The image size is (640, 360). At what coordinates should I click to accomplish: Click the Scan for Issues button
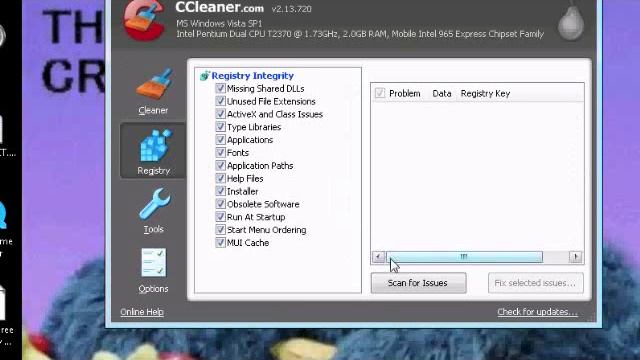(418, 283)
